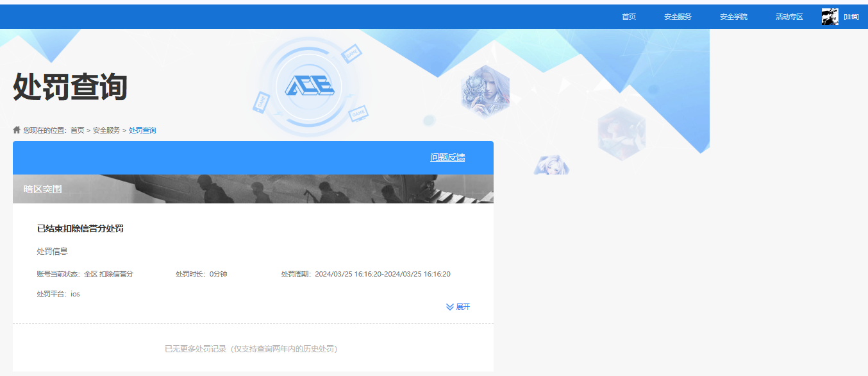The width and height of the screenshot is (868, 376).
Task: Open the user avatar in the top bar
Action: [x=830, y=17]
